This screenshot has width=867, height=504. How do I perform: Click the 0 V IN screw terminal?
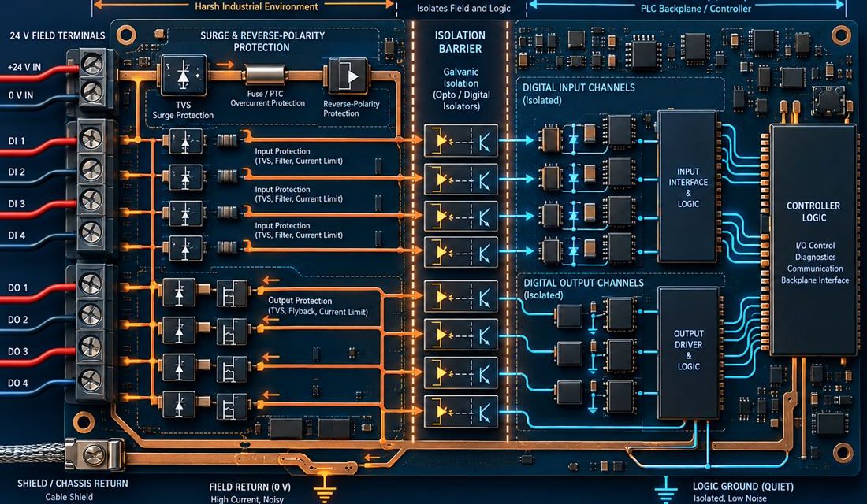coord(91,91)
